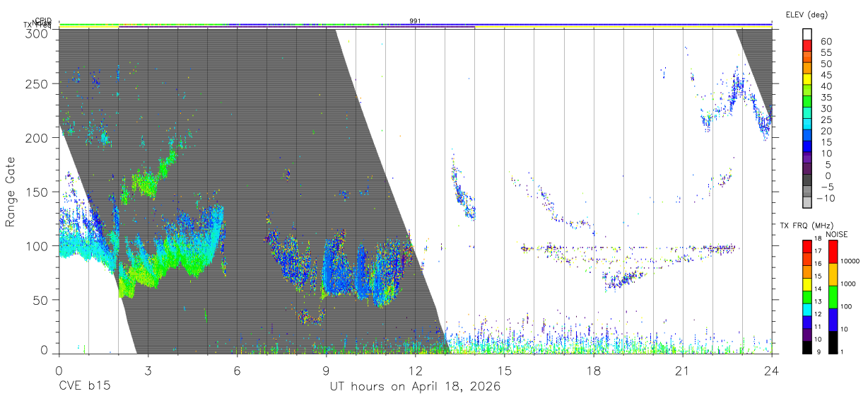868x401 pixels.
Task: Click the 'UT hours on April 18, 2026' axis title
Action: (x=415, y=387)
